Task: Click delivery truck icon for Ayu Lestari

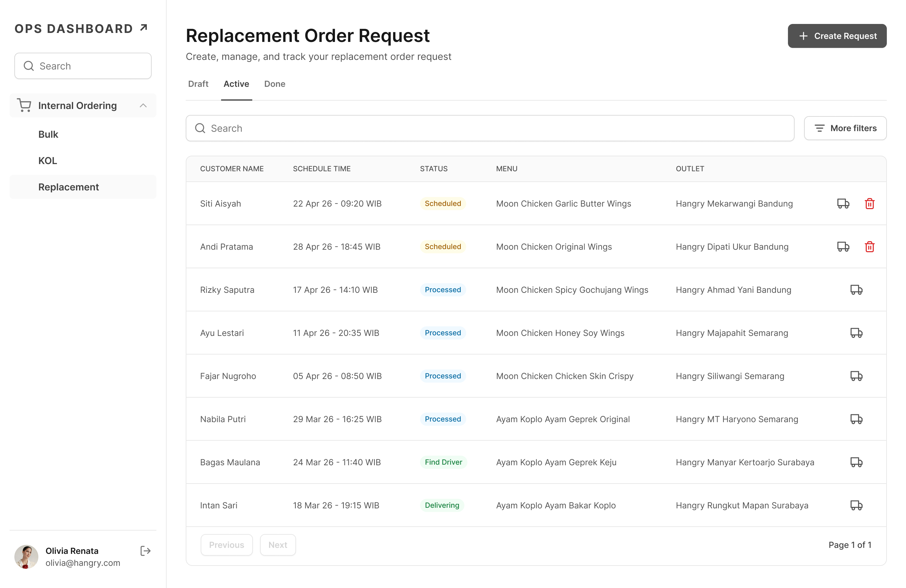Action: tap(857, 333)
